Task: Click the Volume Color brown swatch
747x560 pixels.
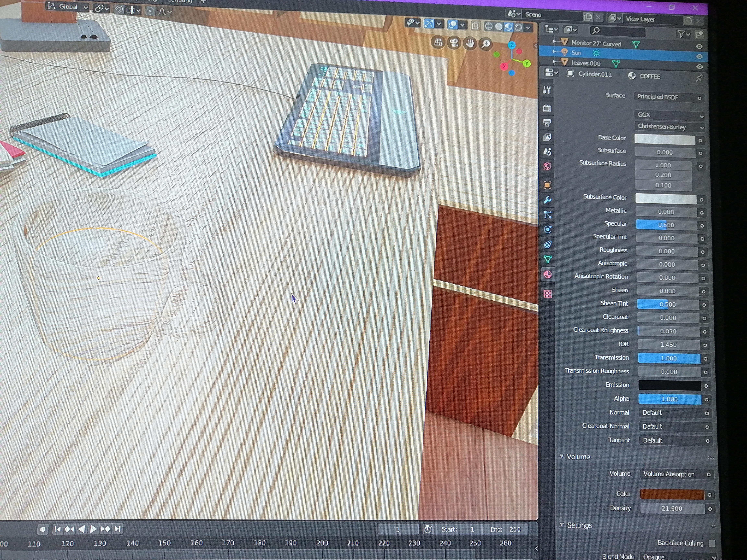Action: [x=672, y=494]
